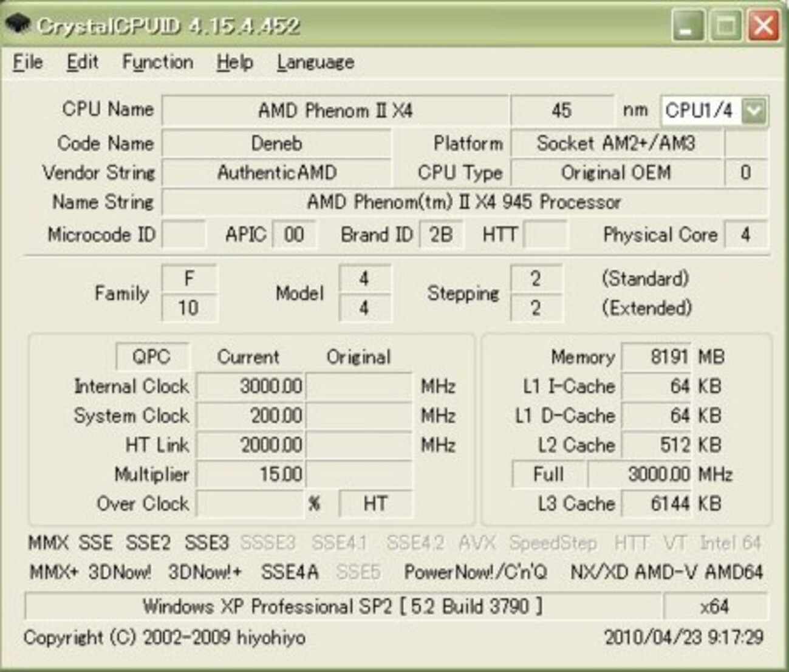The height and width of the screenshot is (672, 789).
Task: Click the AMD64 feature flag
Action: click(734, 572)
